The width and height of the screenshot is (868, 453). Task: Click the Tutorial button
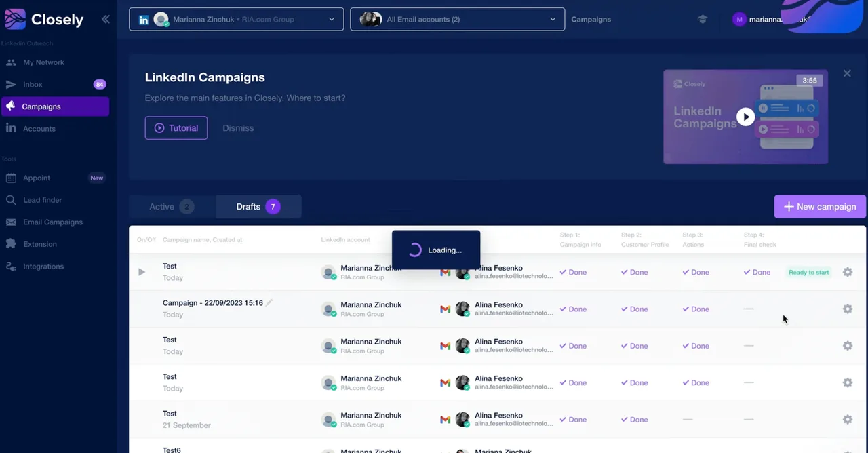coord(176,127)
